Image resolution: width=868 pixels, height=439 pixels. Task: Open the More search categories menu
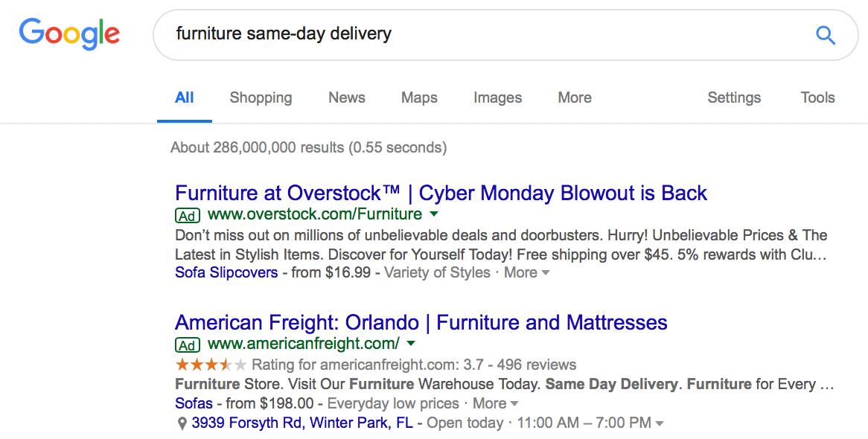575,97
